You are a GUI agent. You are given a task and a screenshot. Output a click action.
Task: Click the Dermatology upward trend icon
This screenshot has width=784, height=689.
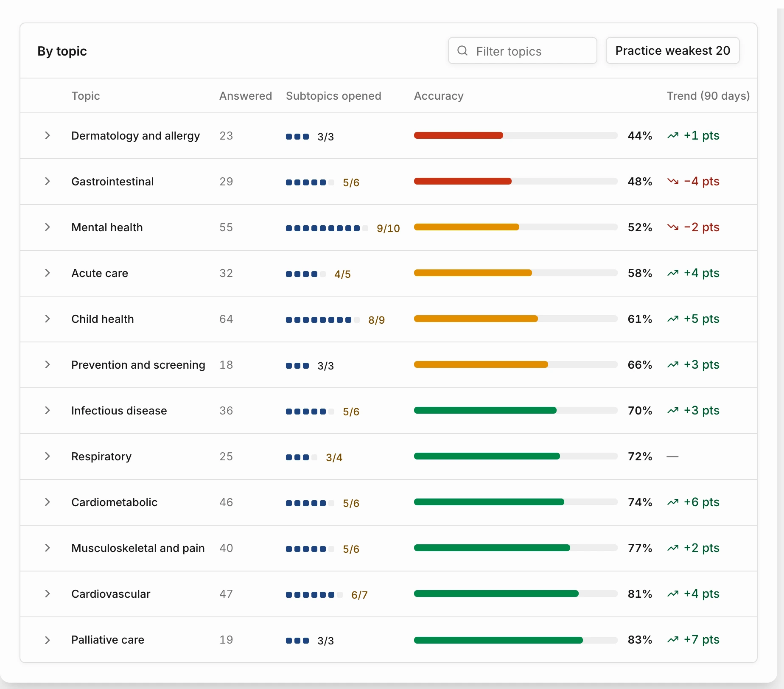(673, 136)
